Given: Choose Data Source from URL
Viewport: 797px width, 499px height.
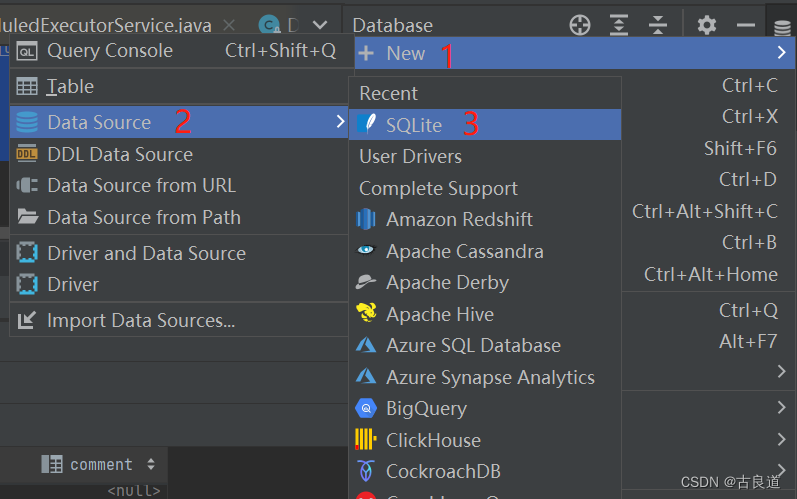Looking at the screenshot, I should (x=179, y=185).
